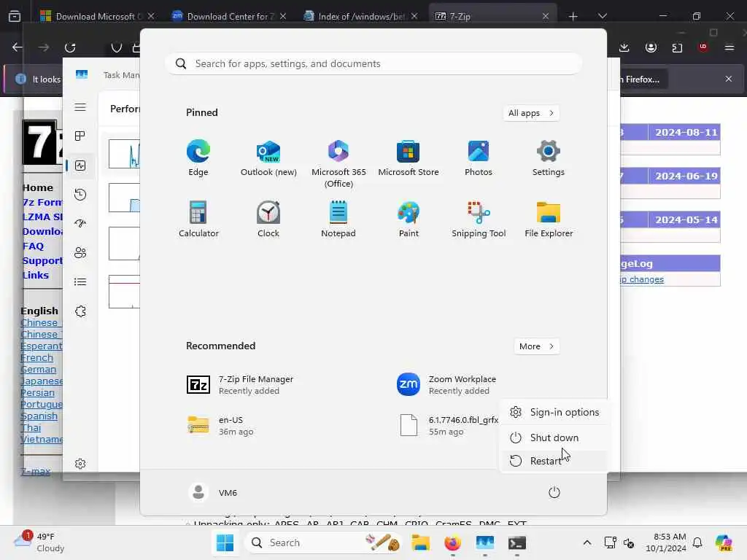Screen dimensions: 747x560
Task: Open the Clock app
Action: [268, 219]
